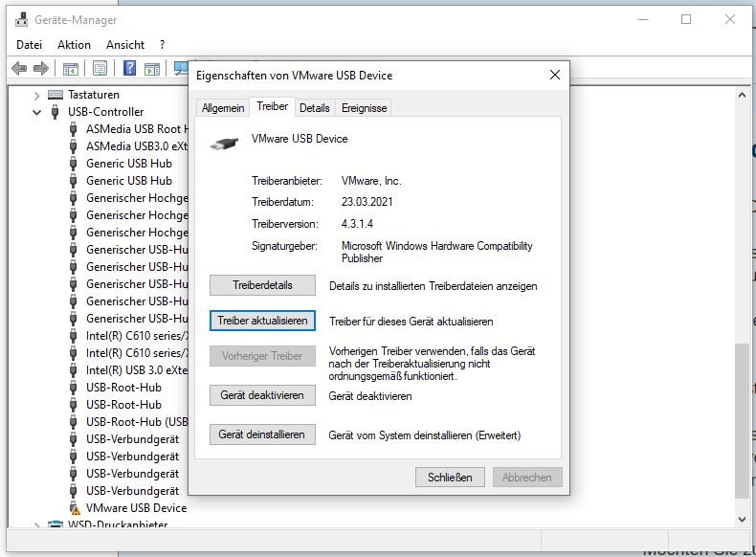Click the Properties sheet toolbar icon
The width and height of the screenshot is (756, 557).
point(100,68)
